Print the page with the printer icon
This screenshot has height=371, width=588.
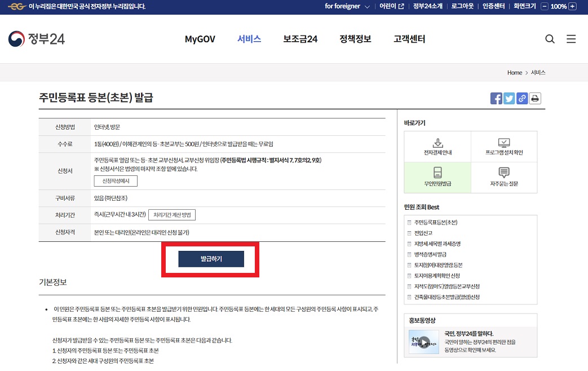(x=535, y=98)
